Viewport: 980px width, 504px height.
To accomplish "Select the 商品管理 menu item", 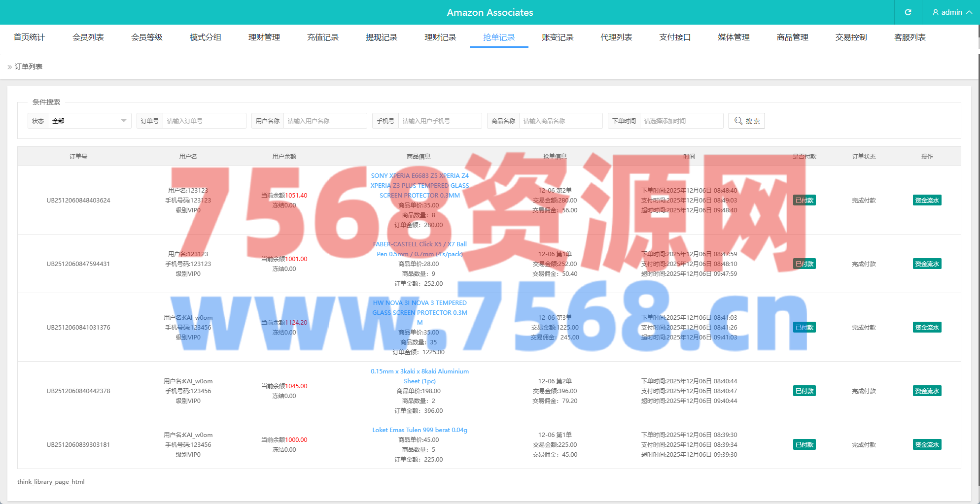I will point(792,37).
